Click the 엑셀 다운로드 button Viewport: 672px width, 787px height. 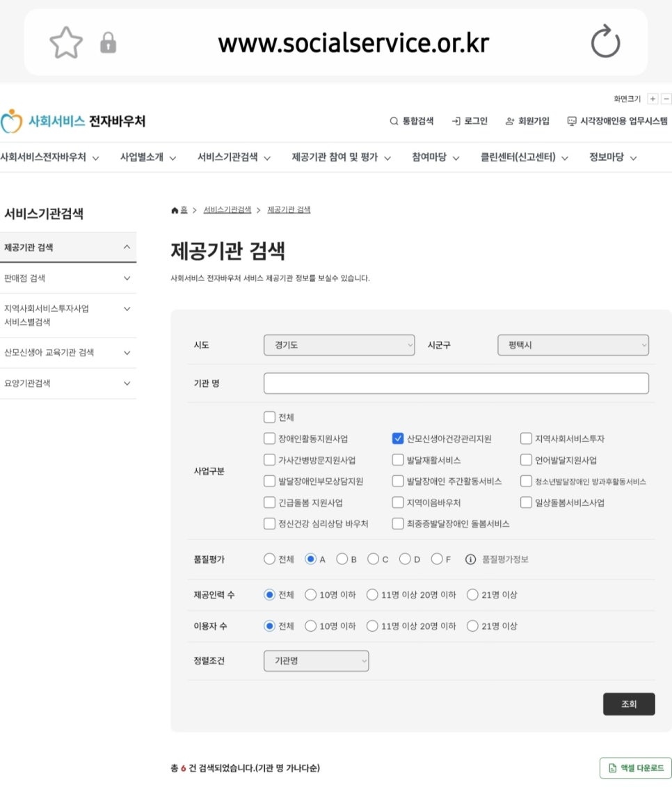635,768
